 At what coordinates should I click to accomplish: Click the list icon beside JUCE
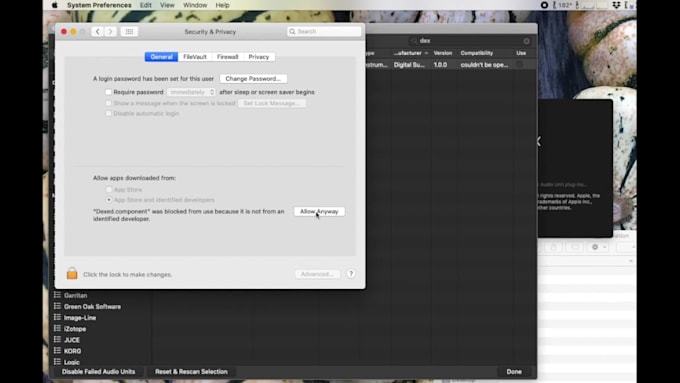coord(57,340)
